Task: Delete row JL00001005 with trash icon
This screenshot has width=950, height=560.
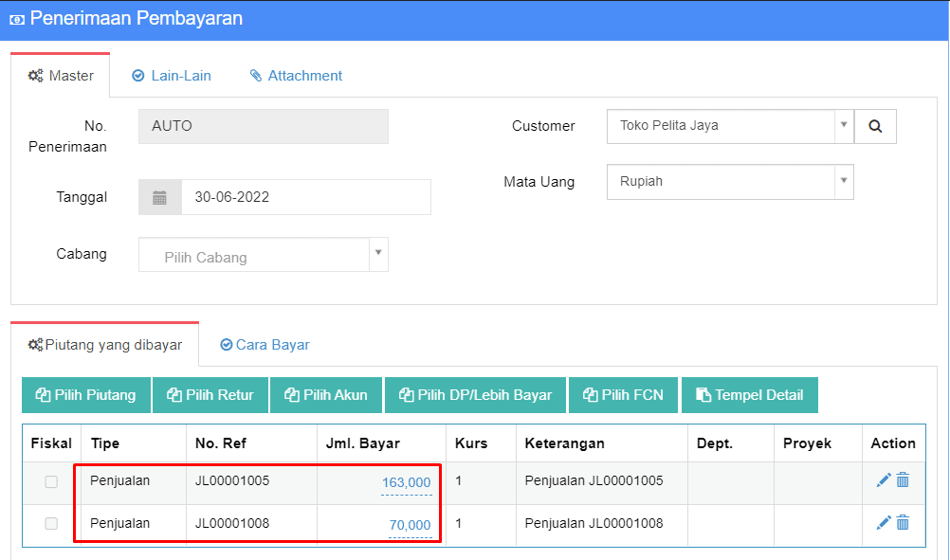Action: [x=903, y=480]
